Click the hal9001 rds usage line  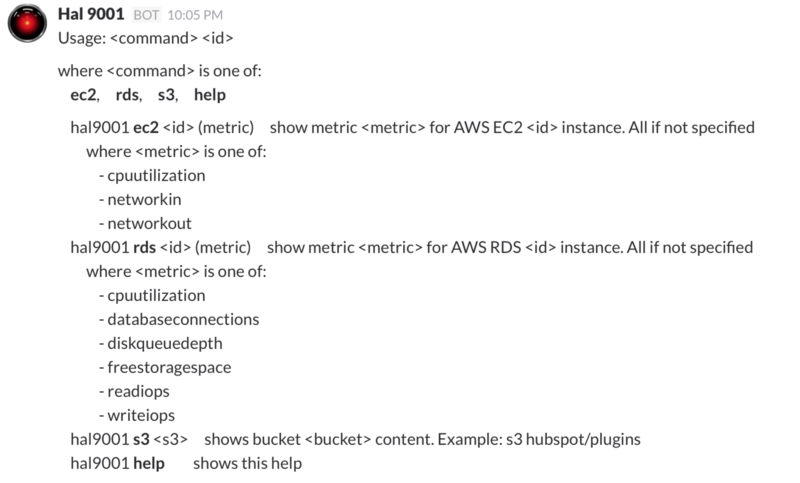411,247
